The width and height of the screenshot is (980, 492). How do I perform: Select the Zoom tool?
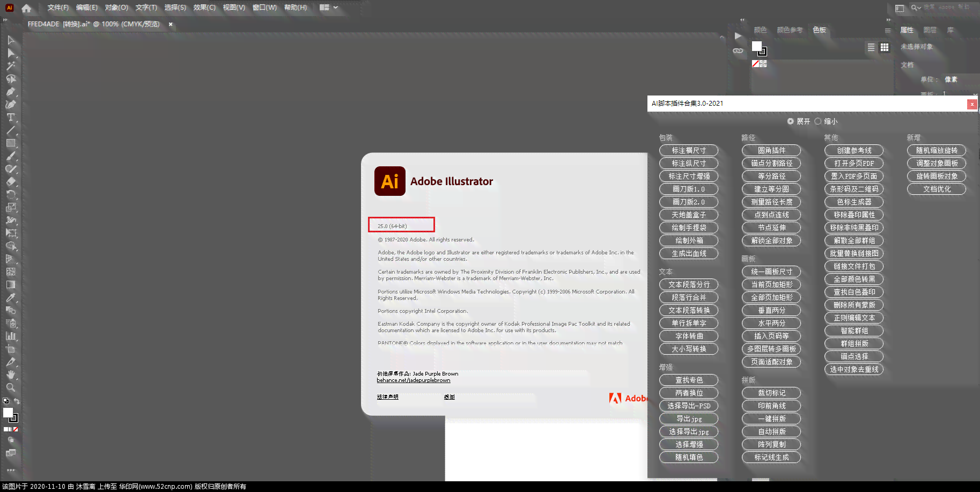point(11,388)
